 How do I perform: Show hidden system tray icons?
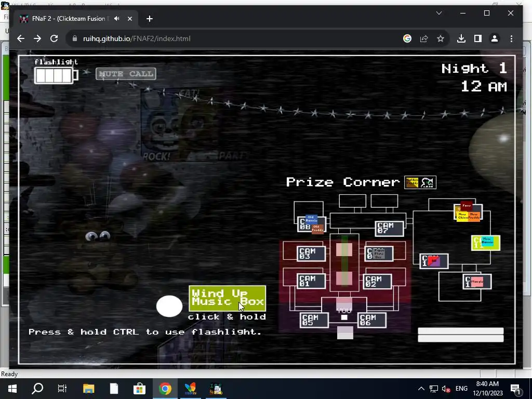coord(421,389)
